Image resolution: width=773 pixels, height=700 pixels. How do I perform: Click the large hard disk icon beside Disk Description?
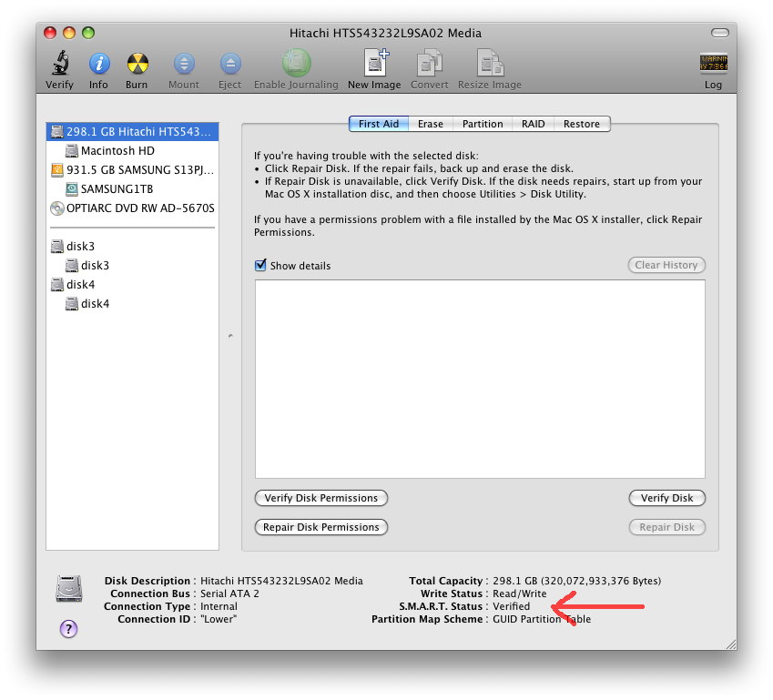coord(69,588)
